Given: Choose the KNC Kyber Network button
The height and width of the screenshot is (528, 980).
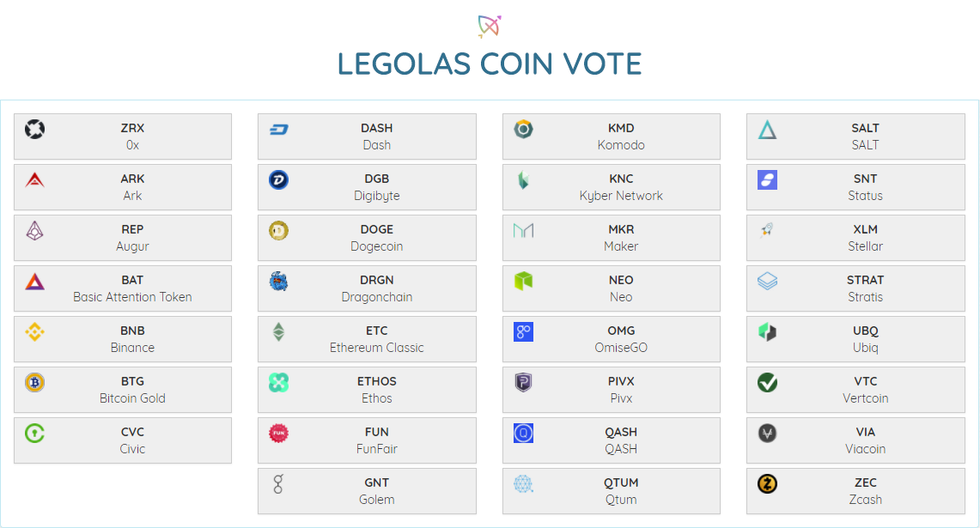Looking at the screenshot, I should click(612, 187).
